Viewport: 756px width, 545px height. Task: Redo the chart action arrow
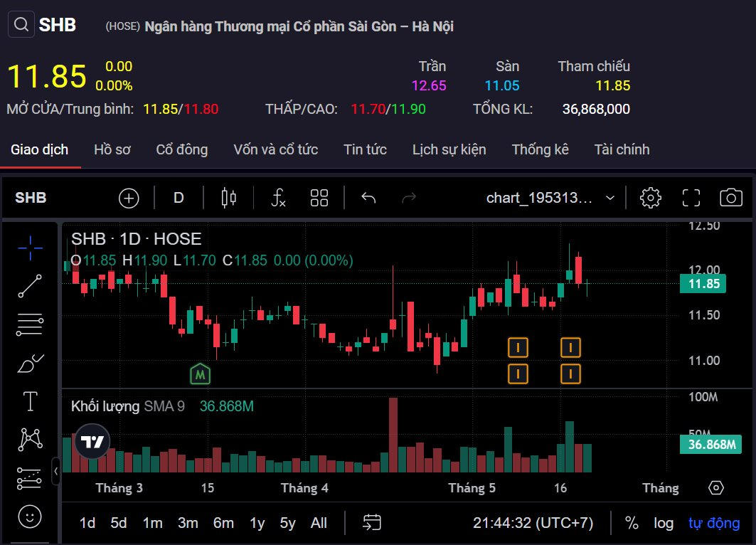click(409, 199)
